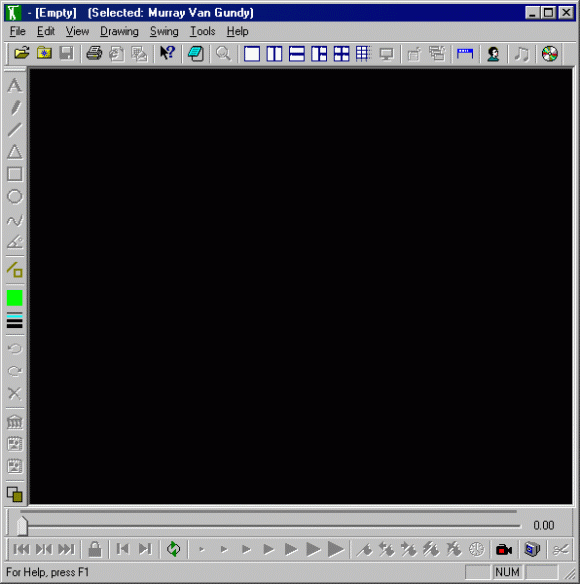The image size is (580, 584).
Task: Click the redo arrow in left toolbar
Action: coord(15,371)
